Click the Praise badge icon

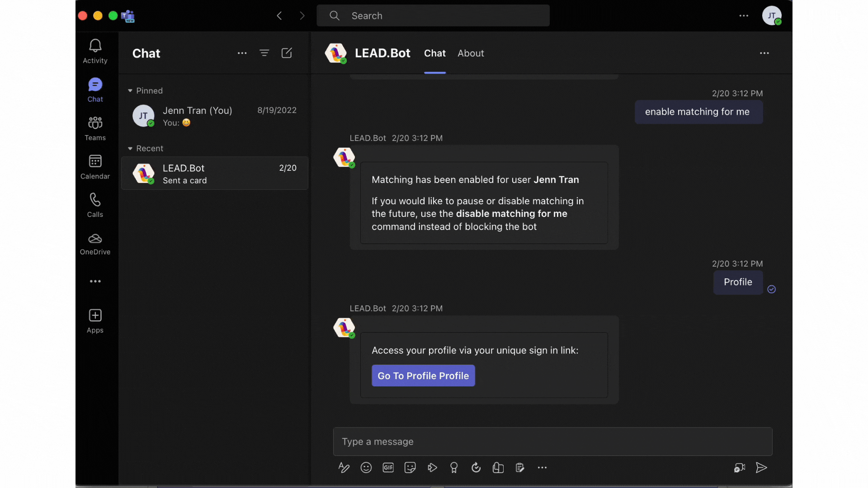point(454,468)
